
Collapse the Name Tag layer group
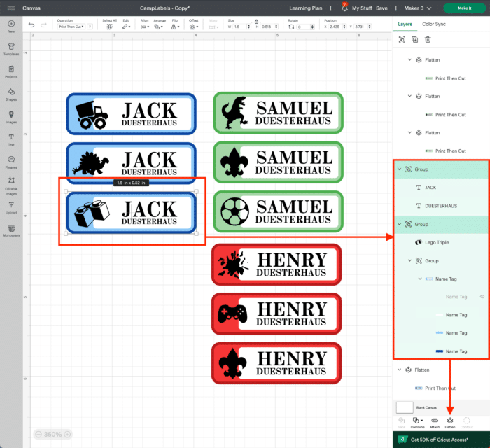pyautogui.click(x=419, y=279)
